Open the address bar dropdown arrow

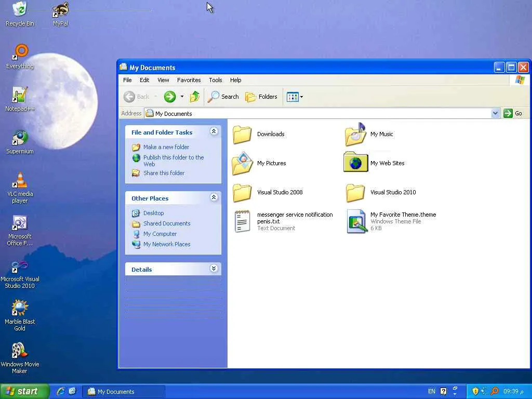[495, 113]
